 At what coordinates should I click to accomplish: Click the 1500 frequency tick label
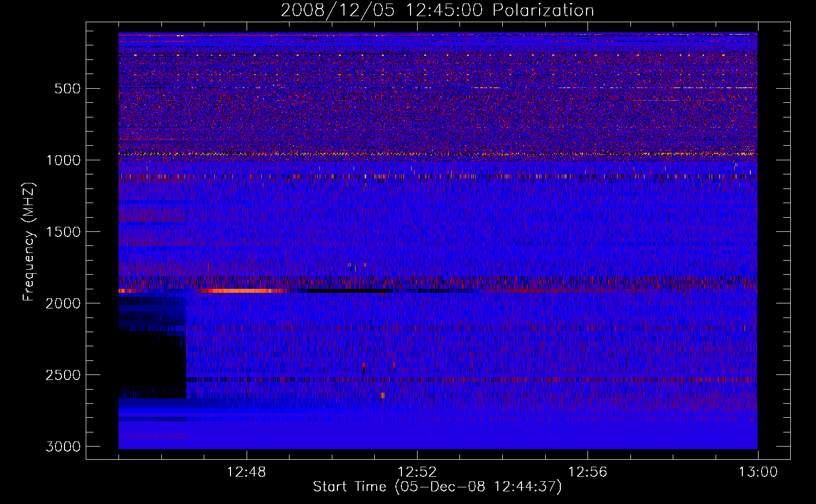pyautogui.click(x=63, y=232)
